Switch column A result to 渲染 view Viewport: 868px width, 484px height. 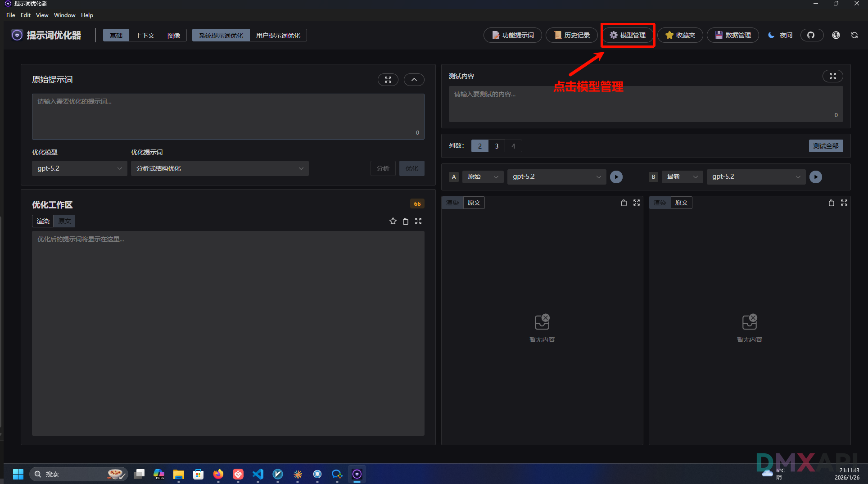452,203
